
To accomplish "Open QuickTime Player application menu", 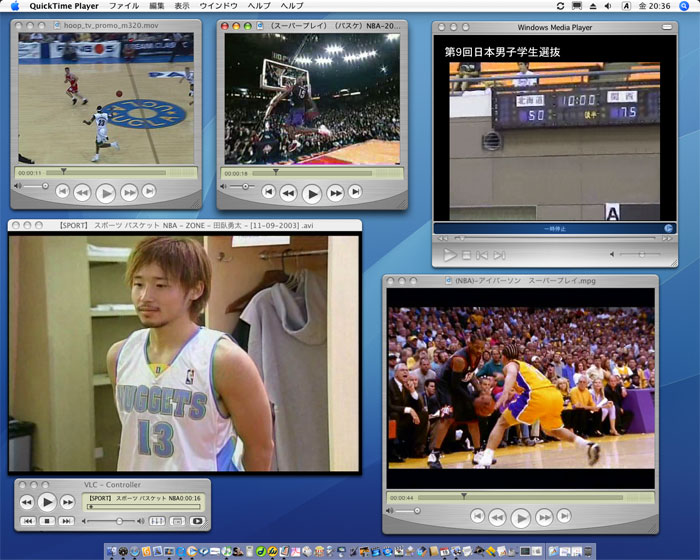I will click(x=64, y=6).
